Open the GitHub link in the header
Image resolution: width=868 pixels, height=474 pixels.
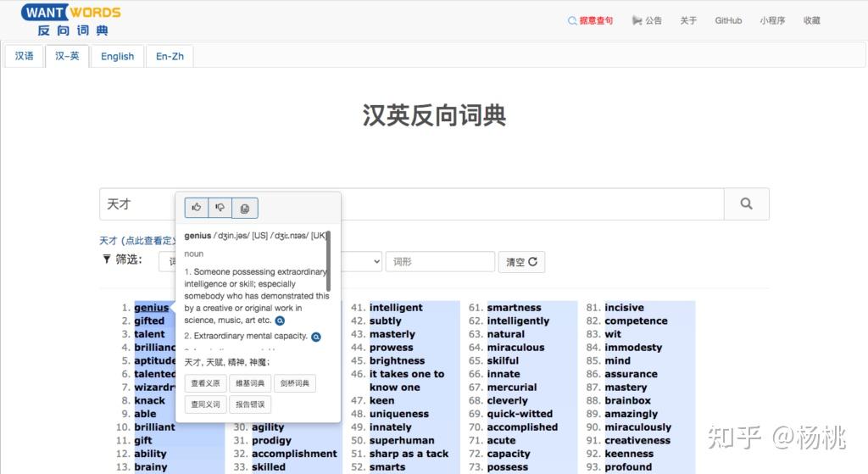(x=728, y=20)
